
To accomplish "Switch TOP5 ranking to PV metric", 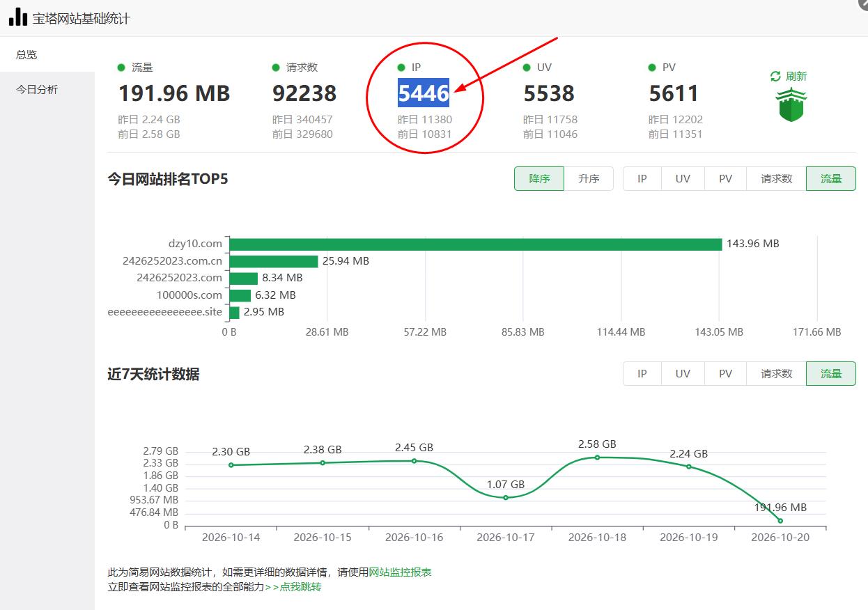I will pyautogui.click(x=725, y=178).
